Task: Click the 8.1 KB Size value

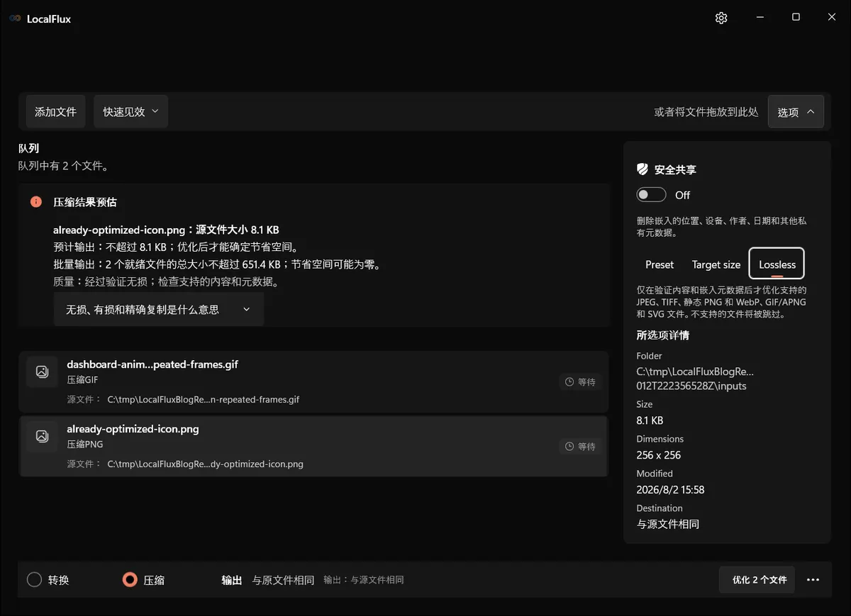Action: point(650,420)
